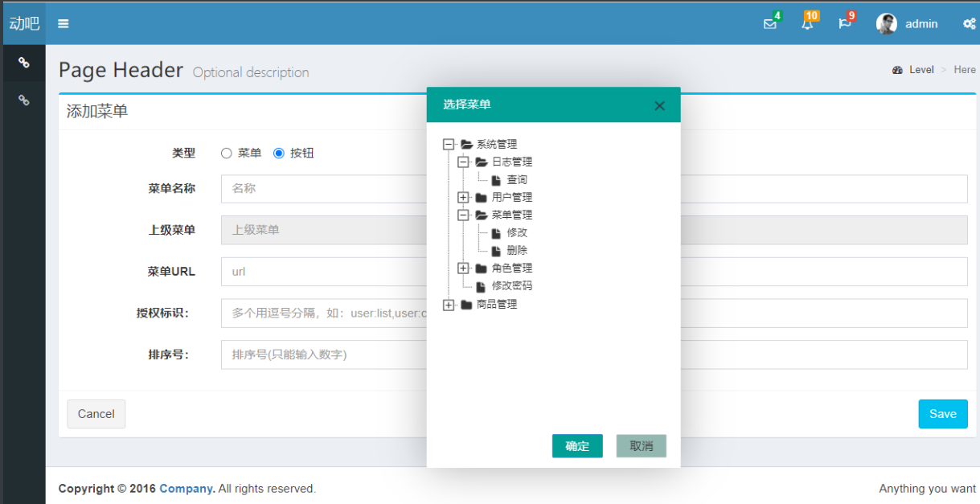Click the file icon next to 修改密码
The height and width of the screenshot is (504, 980).
coord(482,286)
